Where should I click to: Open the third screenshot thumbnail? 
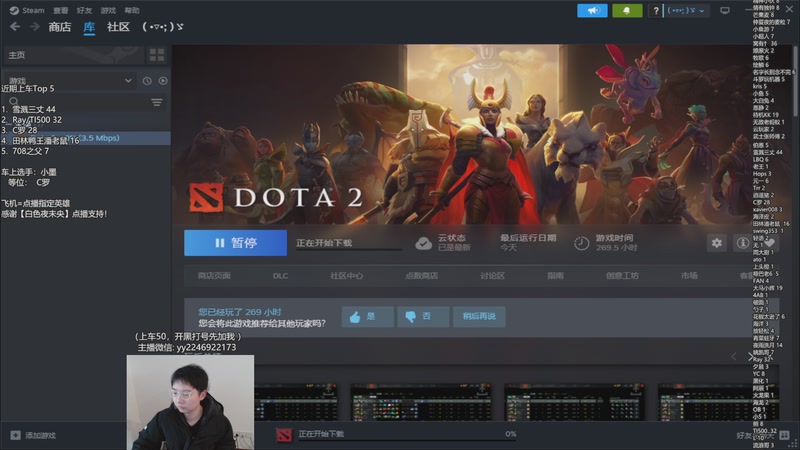[x=574, y=403]
